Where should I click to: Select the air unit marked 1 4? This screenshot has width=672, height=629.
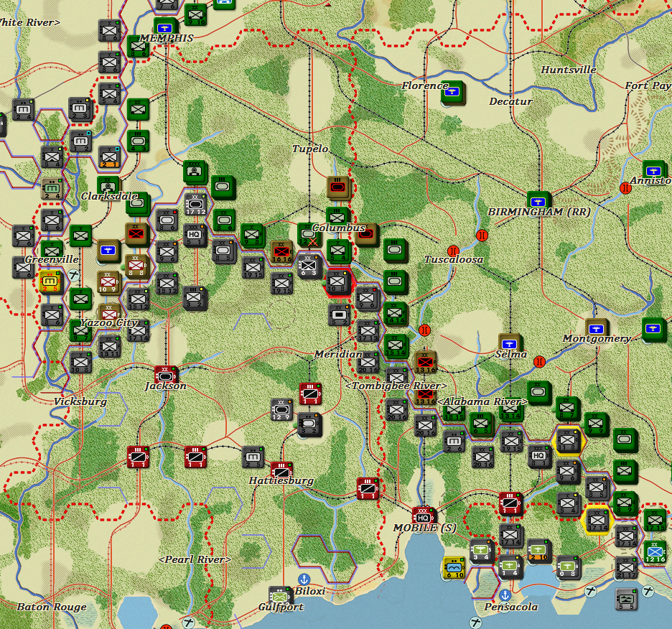(510, 566)
